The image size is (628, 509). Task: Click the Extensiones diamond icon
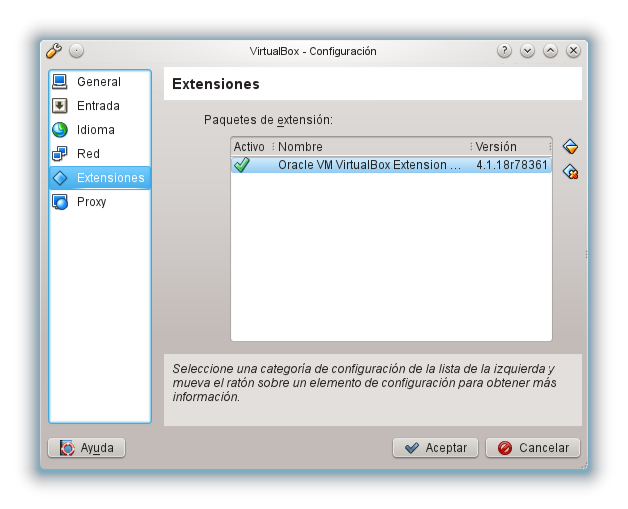tap(60, 178)
